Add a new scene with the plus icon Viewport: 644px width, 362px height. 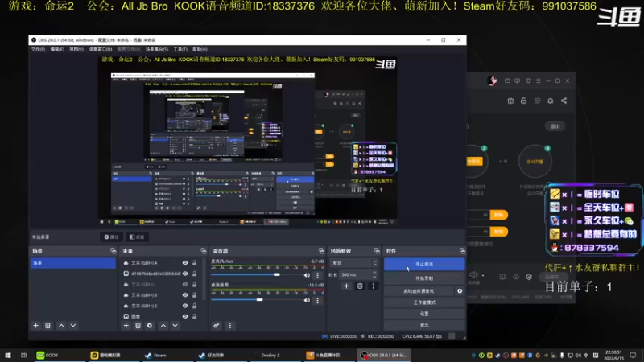[x=35, y=326]
